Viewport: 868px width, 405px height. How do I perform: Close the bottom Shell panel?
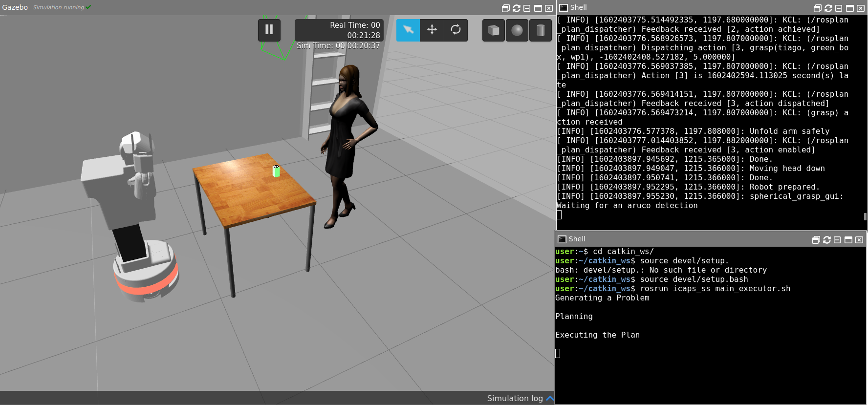[859, 240]
